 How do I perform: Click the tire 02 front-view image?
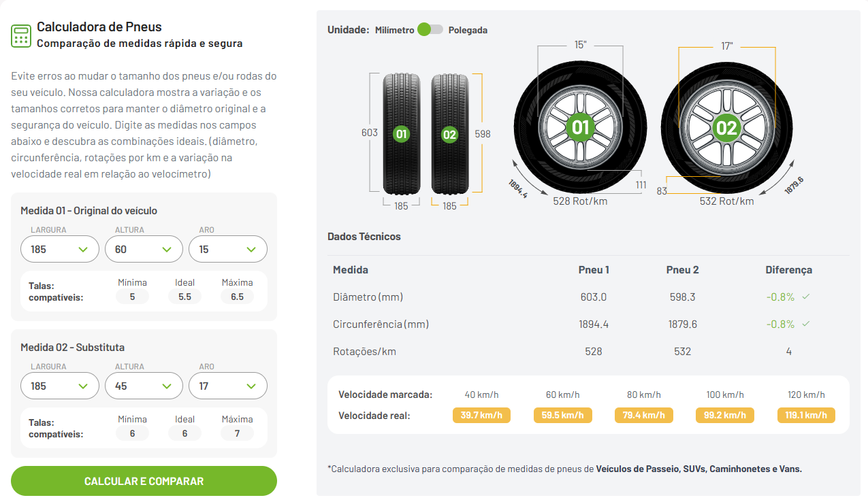(449, 134)
